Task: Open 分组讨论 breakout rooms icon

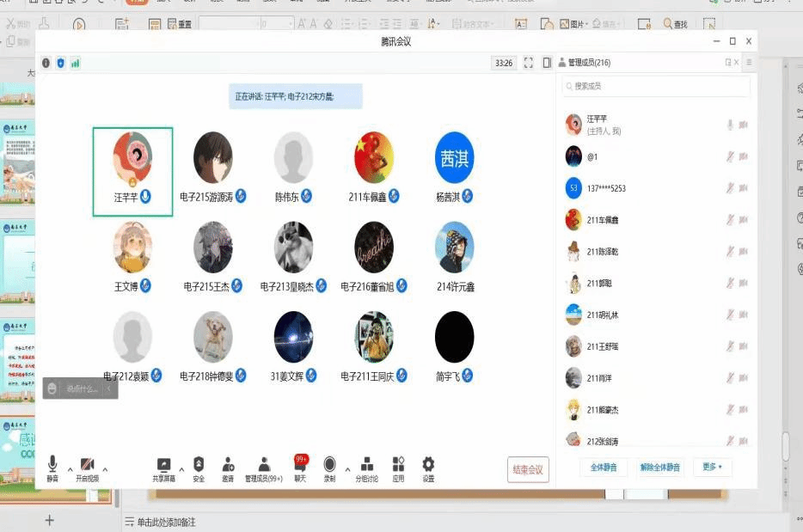Action: (x=366, y=465)
